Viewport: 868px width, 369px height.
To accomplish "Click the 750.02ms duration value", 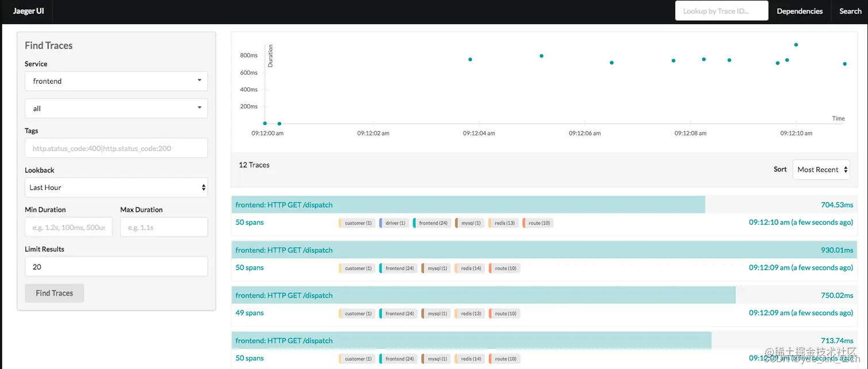I will pyautogui.click(x=837, y=296).
